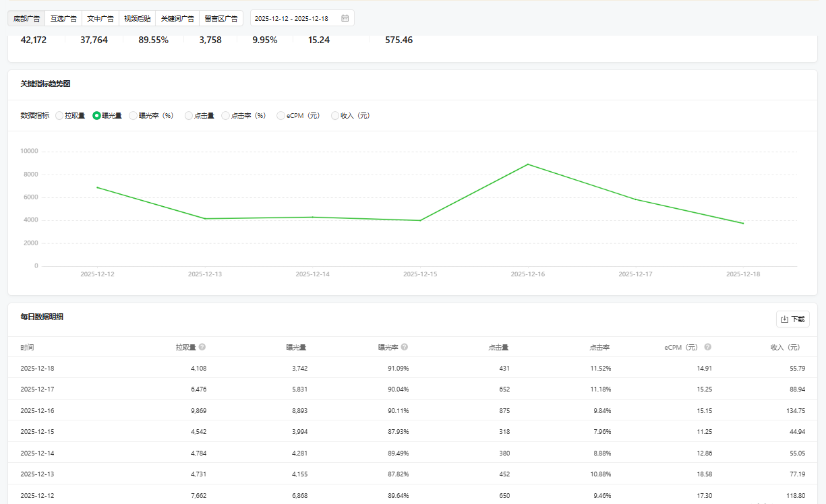Image resolution: width=826 pixels, height=504 pixels.
Task: Click help icon next to 曝光率 column header
Action: point(405,347)
